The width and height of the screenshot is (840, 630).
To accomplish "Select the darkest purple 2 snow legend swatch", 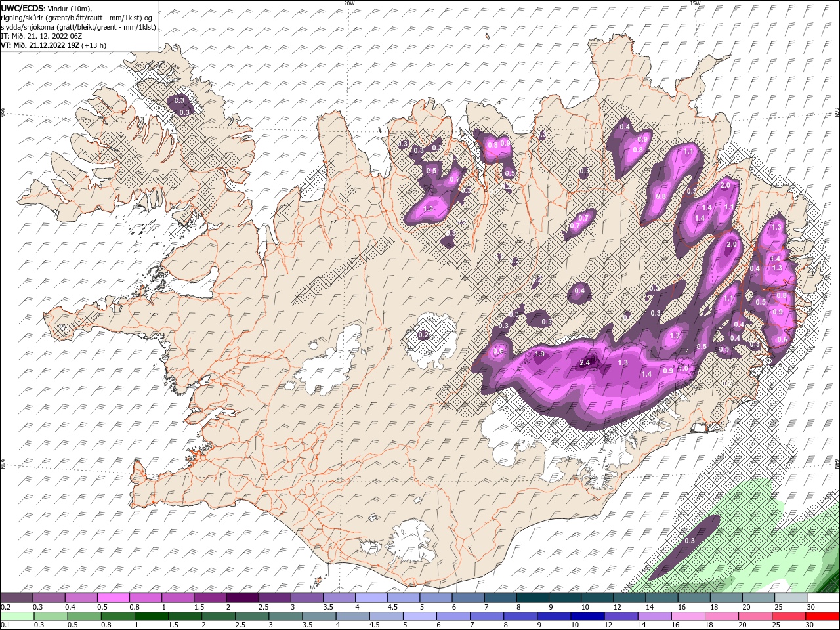I will (241, 598).
